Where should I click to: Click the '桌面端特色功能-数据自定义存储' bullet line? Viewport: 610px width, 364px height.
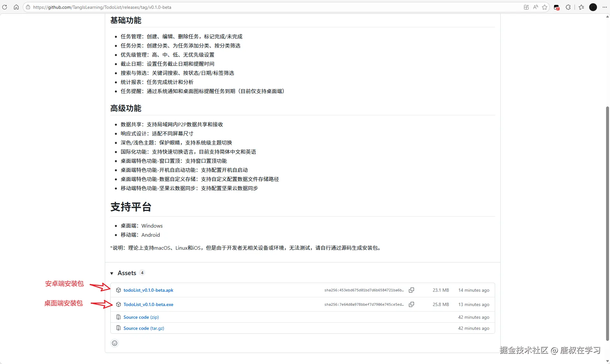point(200,179)
